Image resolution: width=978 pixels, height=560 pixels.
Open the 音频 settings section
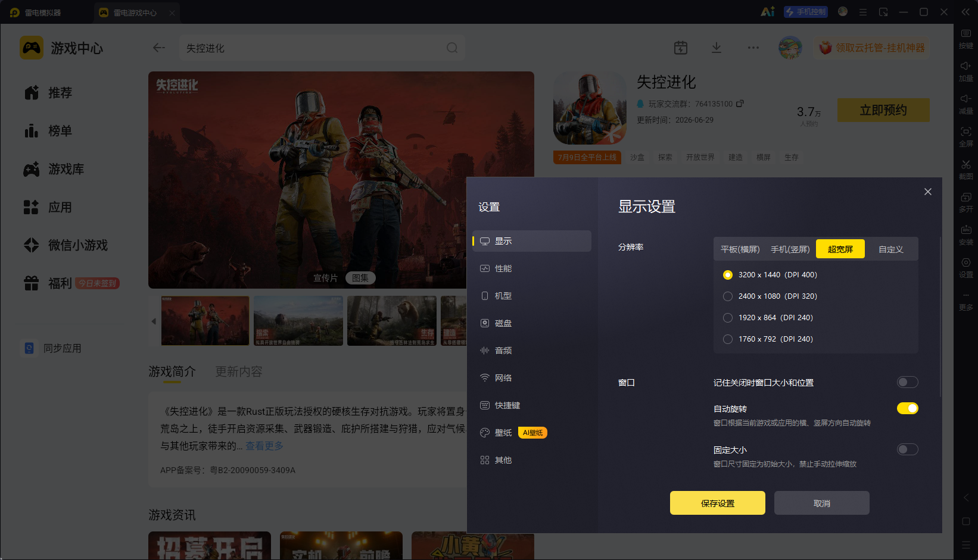(532, 351)
